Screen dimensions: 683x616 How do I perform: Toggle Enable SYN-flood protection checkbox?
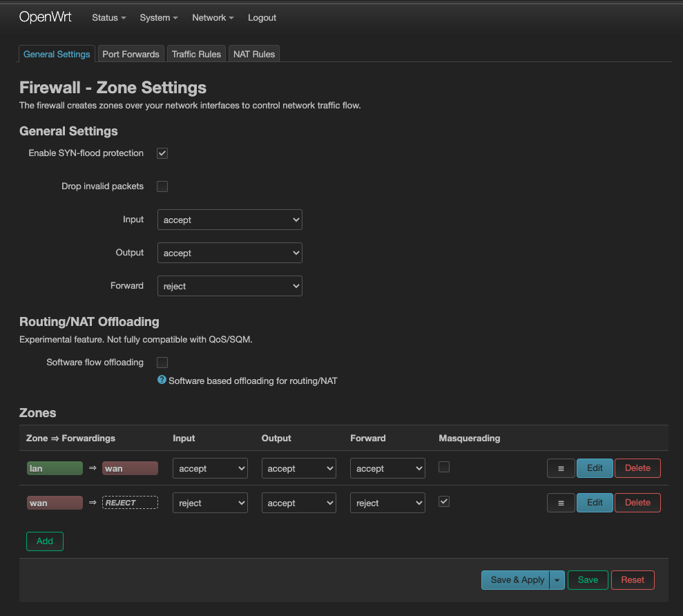click(x=162, y=153)
